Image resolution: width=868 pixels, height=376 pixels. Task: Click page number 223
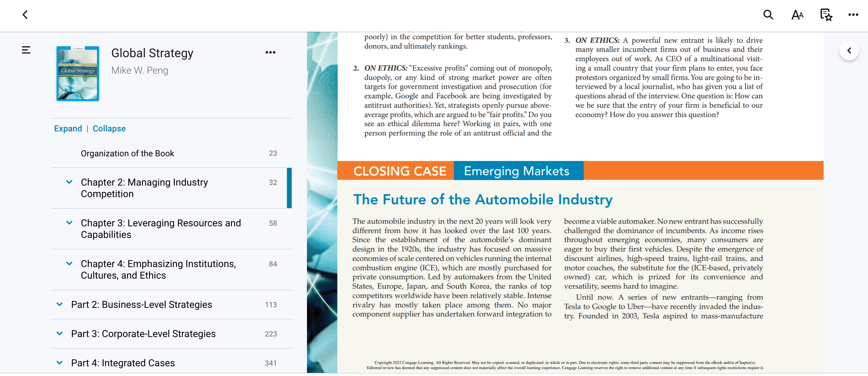[271, 334]
